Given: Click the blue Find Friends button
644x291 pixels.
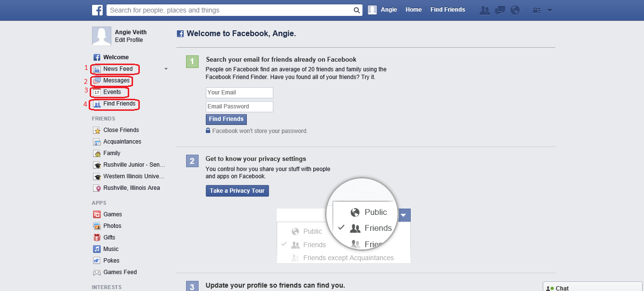Looking at the screenshot, I should 226,119.
